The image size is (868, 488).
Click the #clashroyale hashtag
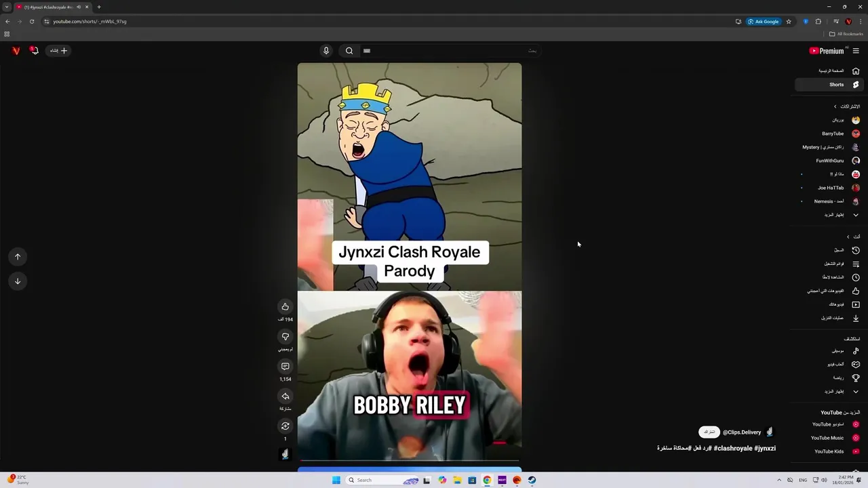(x=732, y=448)
